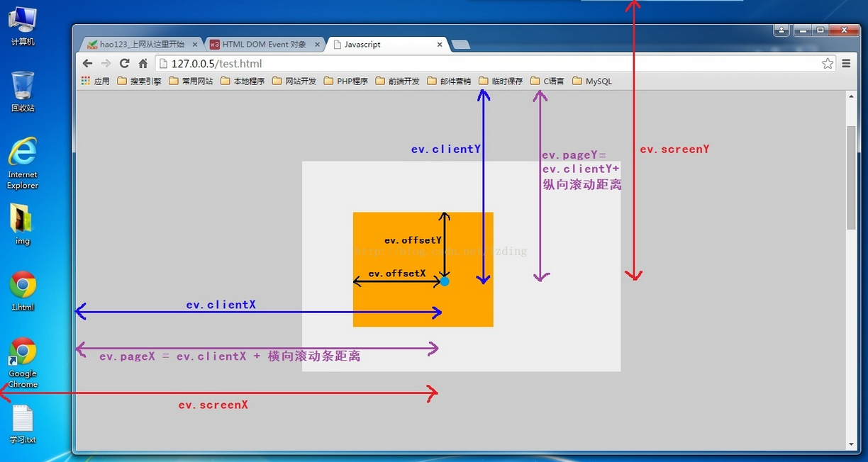
Task: Open the Chrome menu icon
Action: (846, 63)
